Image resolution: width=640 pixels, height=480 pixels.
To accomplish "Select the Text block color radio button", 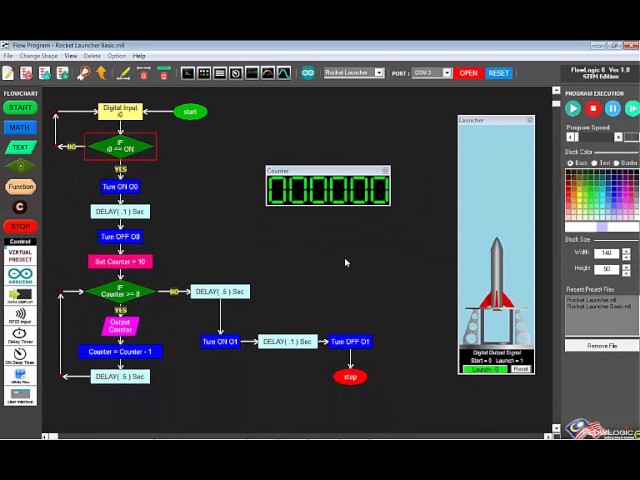I will tap(596, 162).
